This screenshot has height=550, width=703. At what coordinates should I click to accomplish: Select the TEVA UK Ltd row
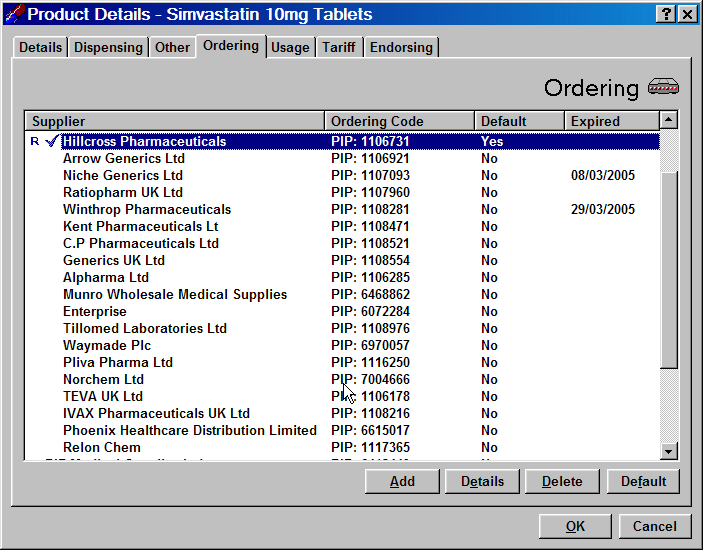(x=103, y=396)
